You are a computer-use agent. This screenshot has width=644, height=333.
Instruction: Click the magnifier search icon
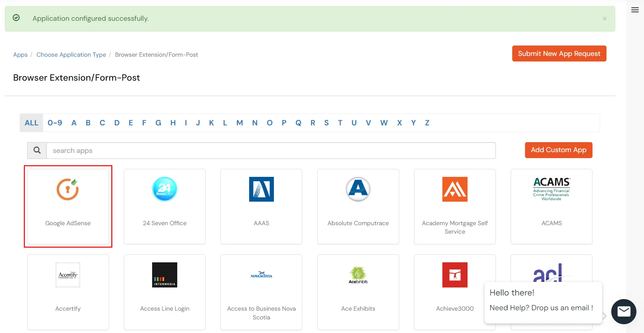click(x=37, y=151)
